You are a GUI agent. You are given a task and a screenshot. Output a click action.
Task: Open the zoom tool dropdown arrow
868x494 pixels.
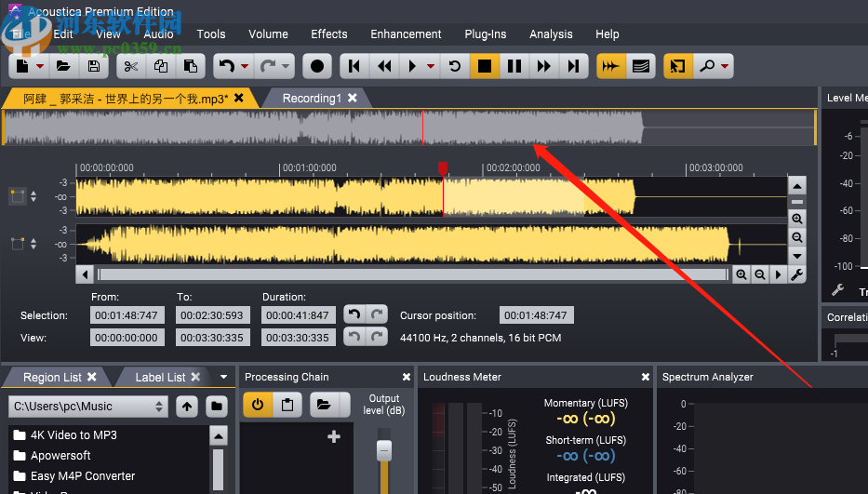724,66
